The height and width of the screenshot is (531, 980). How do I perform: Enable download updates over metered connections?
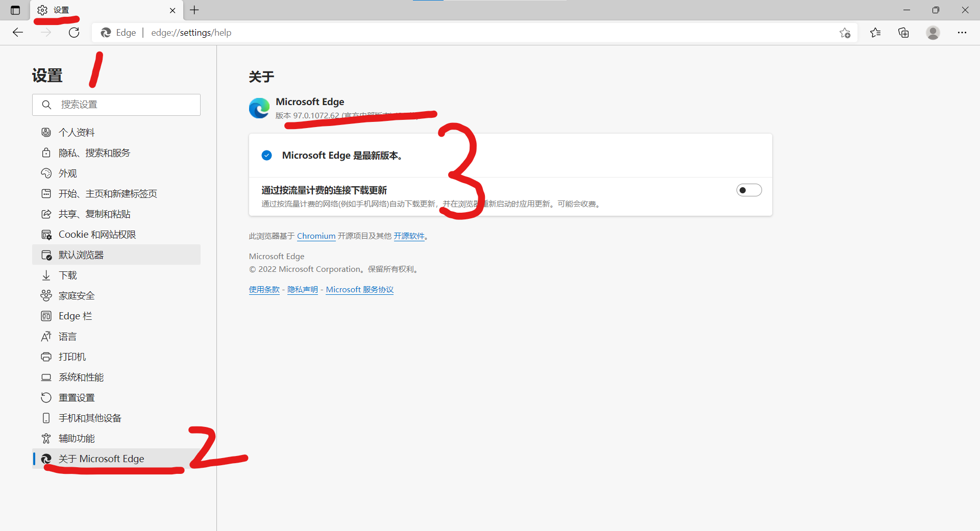click(x=748, y=190)
